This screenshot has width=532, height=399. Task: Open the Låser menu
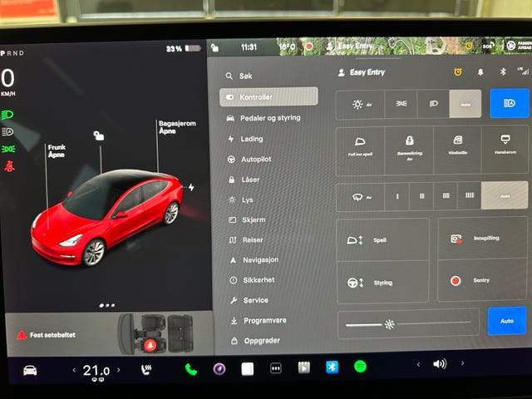coord(244,180)
